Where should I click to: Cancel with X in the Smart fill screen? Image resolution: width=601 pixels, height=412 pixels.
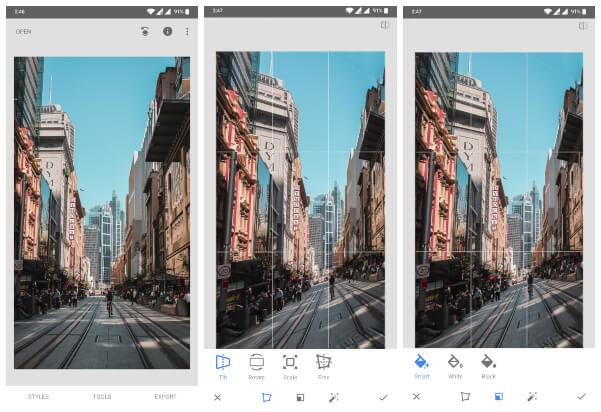click(416, 397)
